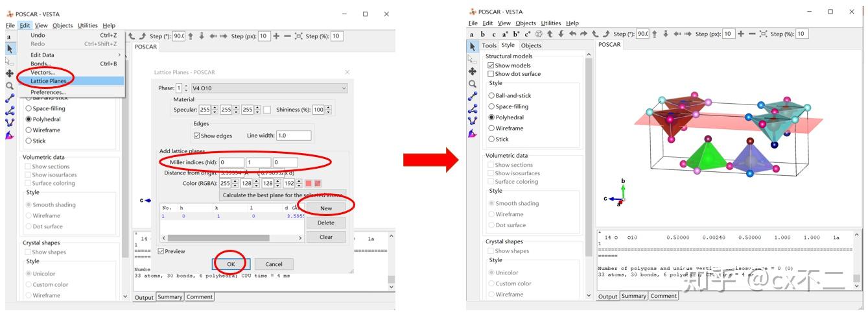868x316 pixels.
Task: Click fit-to-screen icon in right window toolbar
Action: (763, 34)
